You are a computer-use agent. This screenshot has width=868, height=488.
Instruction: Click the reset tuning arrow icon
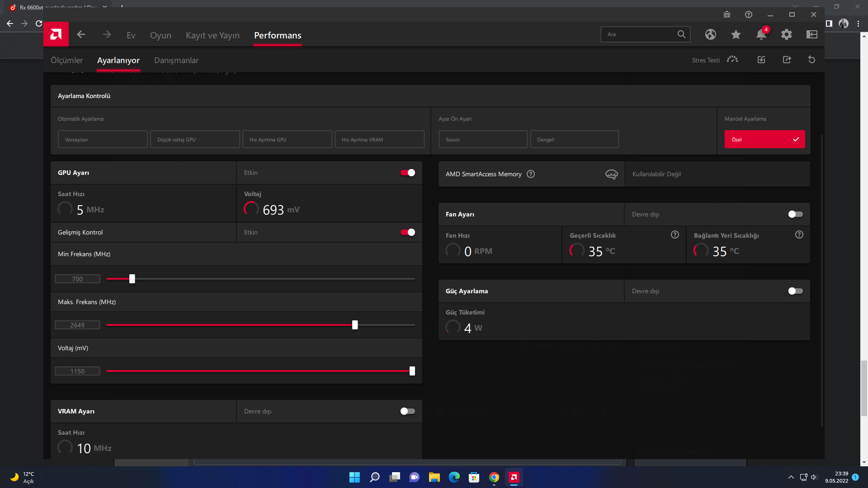[x=812, y=60]
